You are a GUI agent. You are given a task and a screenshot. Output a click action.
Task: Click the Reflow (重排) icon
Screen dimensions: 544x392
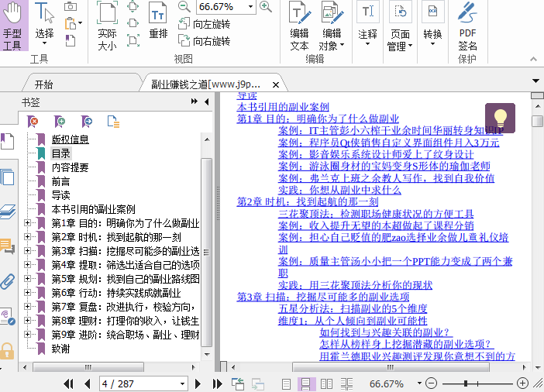tap(158, 21)
